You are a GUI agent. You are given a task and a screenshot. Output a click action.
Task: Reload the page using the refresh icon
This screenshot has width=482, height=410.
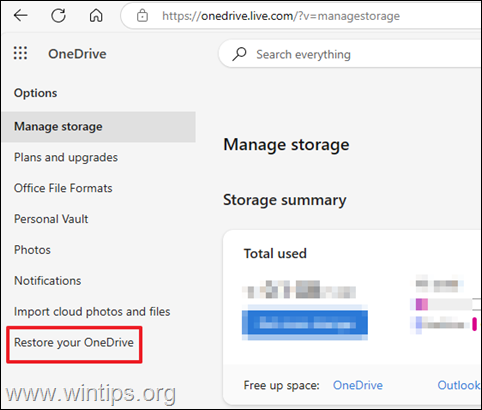[58, 15]
